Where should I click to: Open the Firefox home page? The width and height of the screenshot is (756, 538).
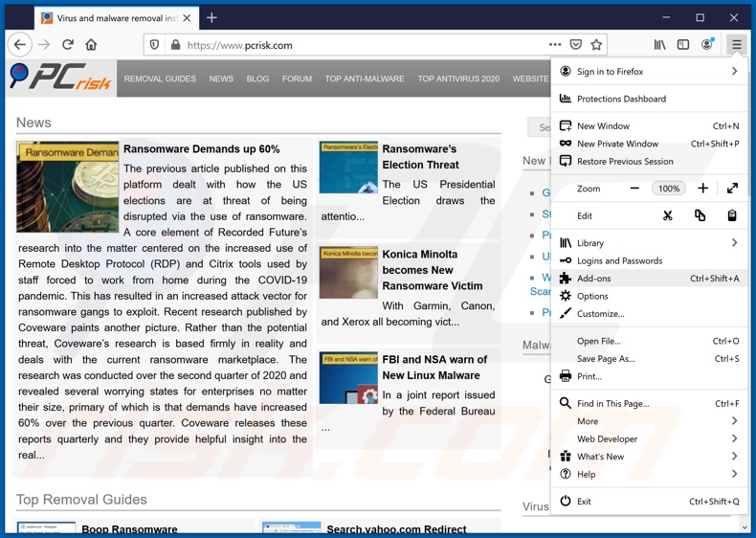click(x=91, y=45)
